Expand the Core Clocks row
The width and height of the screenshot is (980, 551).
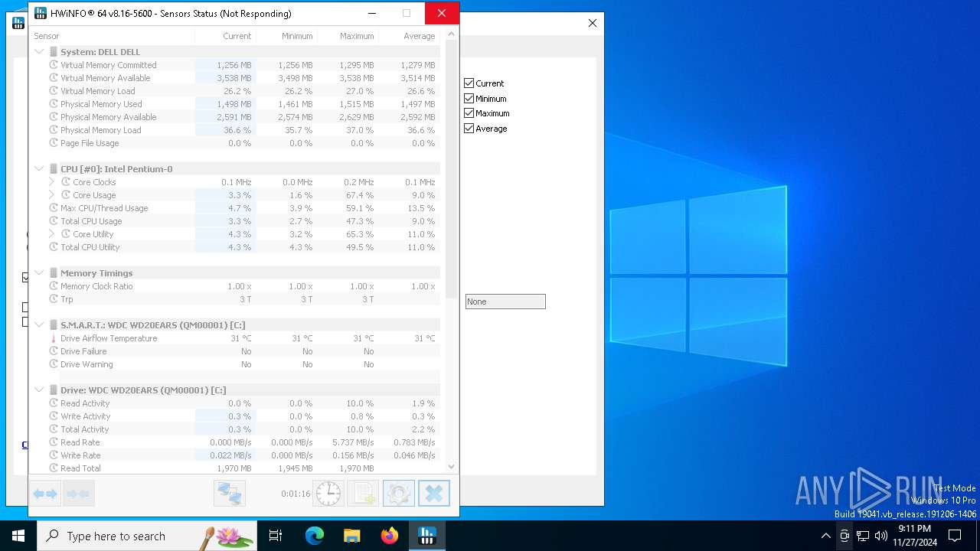[51, 182]
